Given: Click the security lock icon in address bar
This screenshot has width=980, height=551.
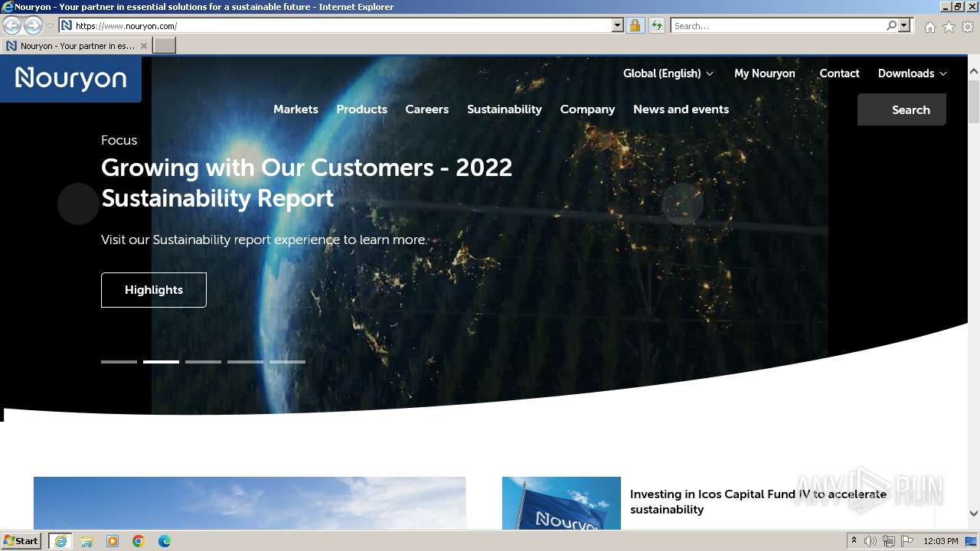Looking at the screenshot, I should [x=635, y=26].
